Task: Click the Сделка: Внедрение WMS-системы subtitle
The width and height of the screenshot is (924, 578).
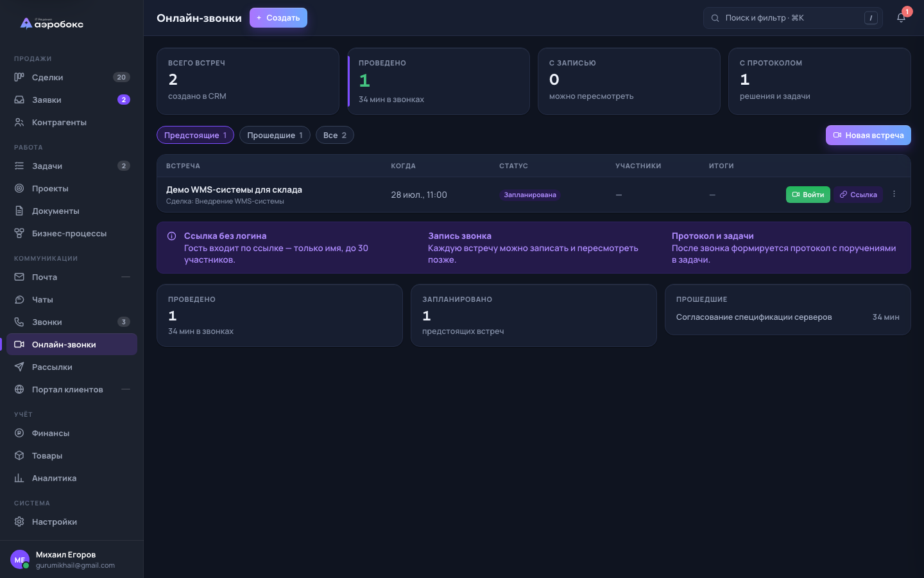Action: pyautogui.click(x=225, y=201)
